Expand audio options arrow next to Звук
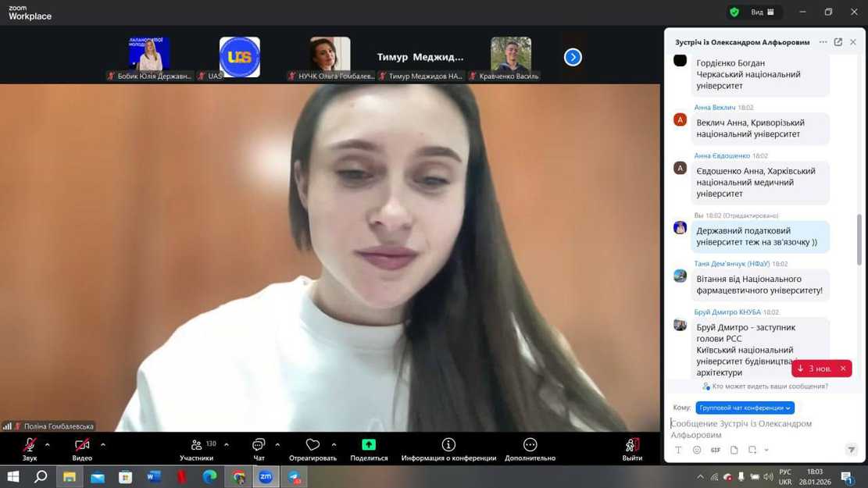868x488 pixels. pos(48,444)
